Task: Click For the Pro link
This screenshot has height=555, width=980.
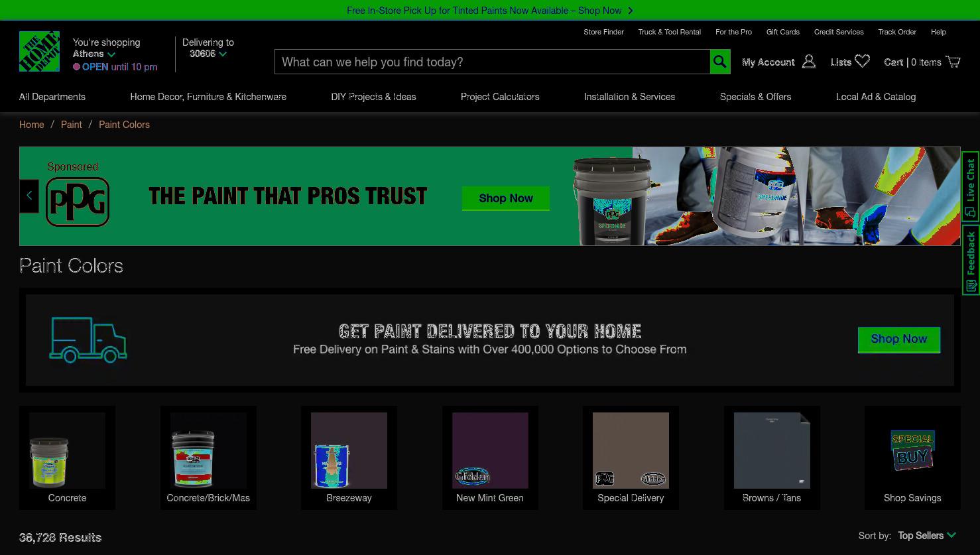Action: click(733, 32)
